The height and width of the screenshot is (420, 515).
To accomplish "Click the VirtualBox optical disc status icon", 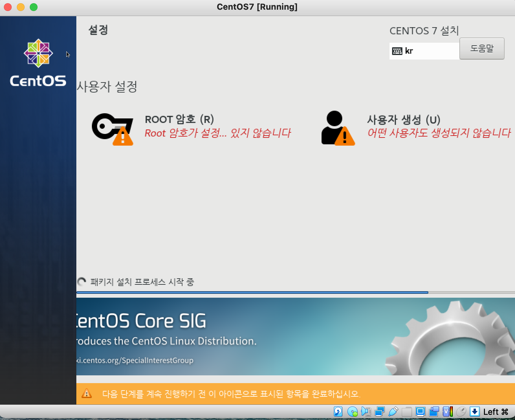I will pyautogui.click(x=352, y=412).
